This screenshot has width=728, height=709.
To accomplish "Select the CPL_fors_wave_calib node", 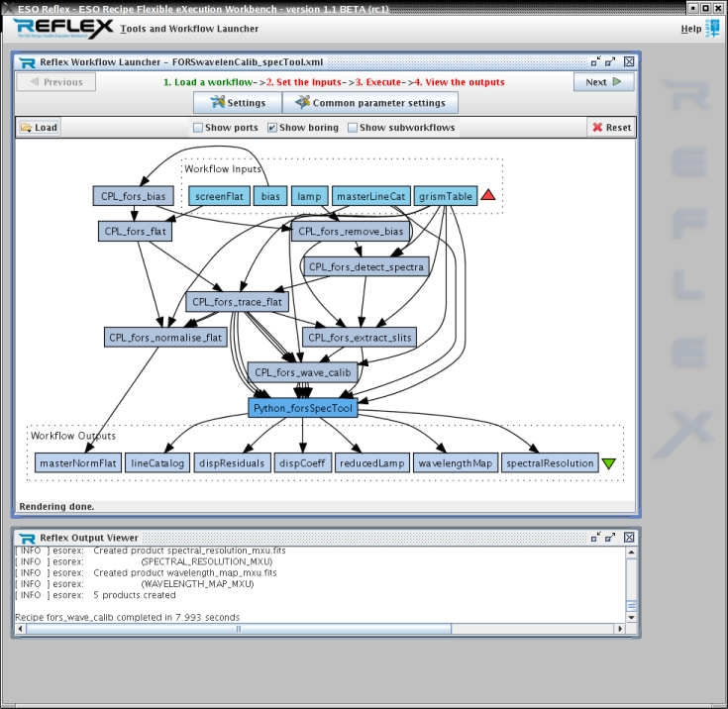I will click(x=303, y=372).
